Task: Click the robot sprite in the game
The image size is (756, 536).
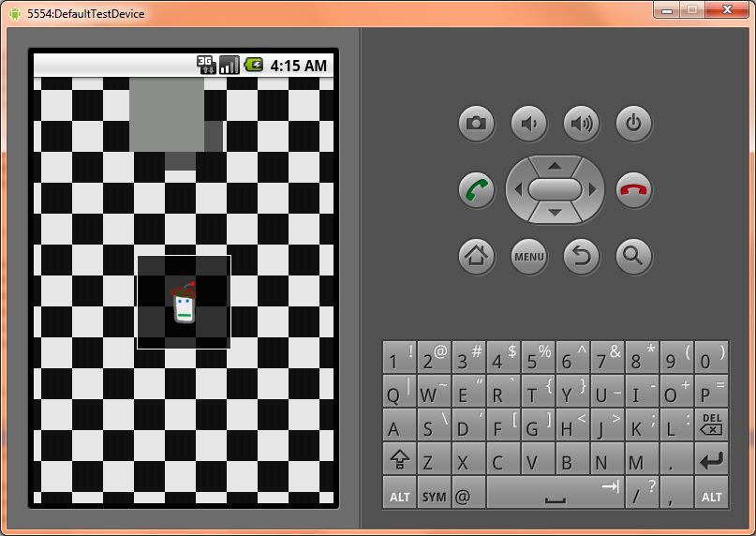Action: point(184,304)
